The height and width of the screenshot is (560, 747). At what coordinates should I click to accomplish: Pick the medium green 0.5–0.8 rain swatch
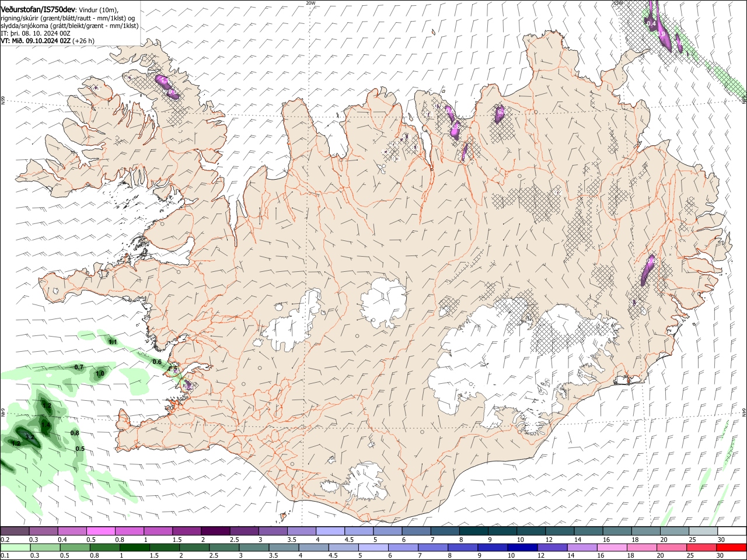click(75, 548)
